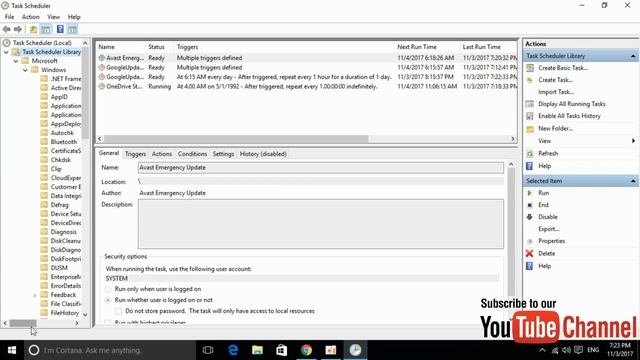This screenshot has width=640, height=360.
Task: Click Create Task... action
Action: point(556,80)
